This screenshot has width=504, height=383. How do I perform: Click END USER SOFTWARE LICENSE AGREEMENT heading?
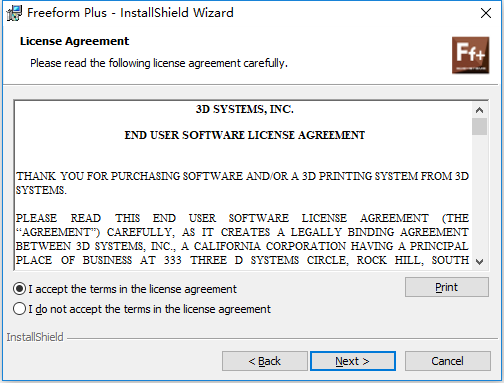[245, 135]
